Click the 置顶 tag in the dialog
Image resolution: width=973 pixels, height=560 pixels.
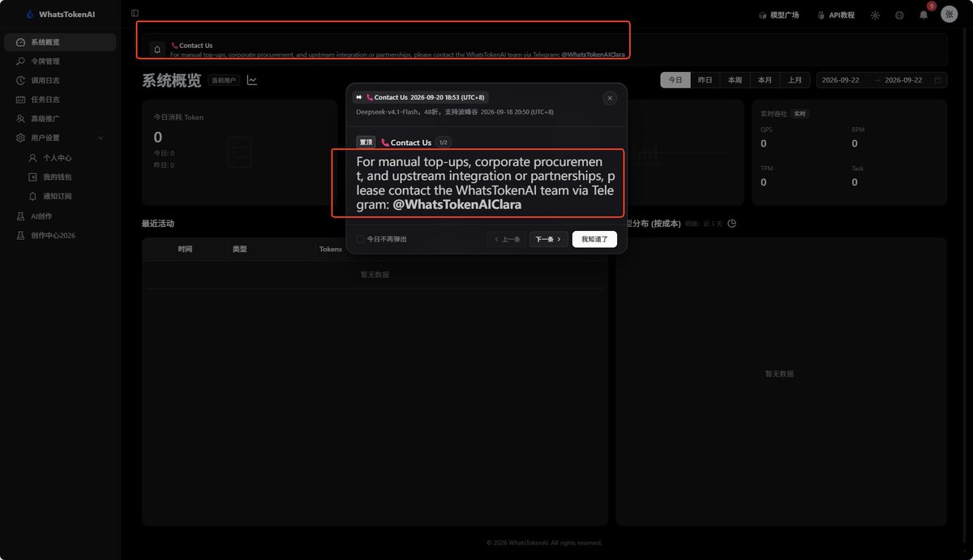click(366, 142)
